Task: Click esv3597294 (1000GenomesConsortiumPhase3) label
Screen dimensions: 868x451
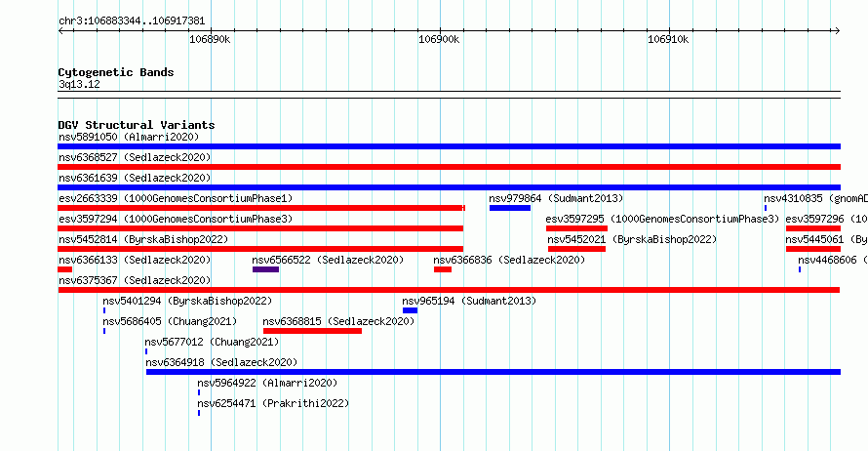Action: [176, 219]
